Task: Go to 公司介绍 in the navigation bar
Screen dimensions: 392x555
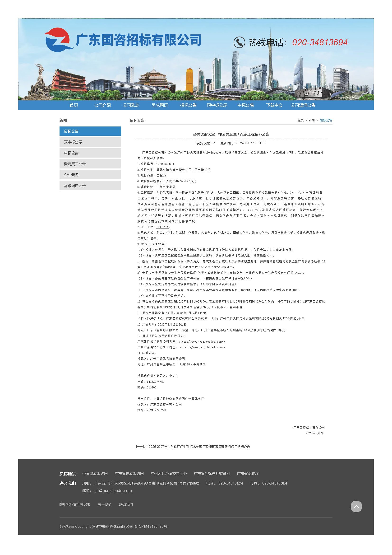Action: point(102,105)
